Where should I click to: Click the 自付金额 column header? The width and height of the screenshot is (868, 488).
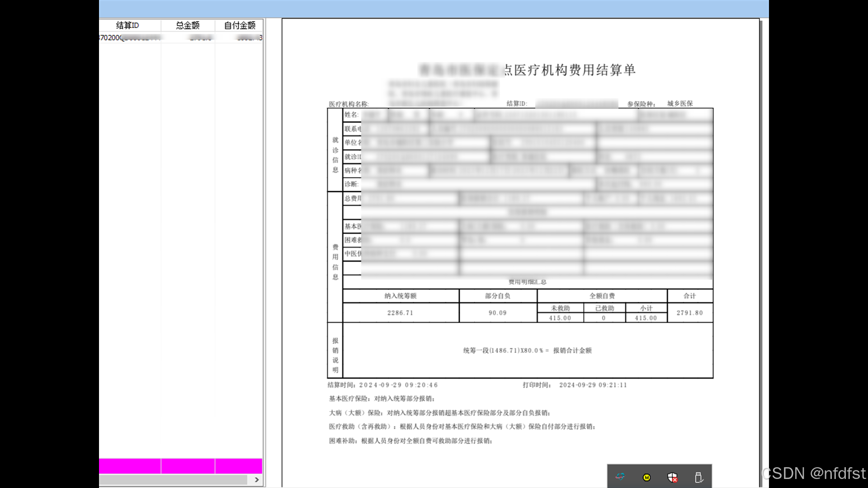tap(239, 25)
